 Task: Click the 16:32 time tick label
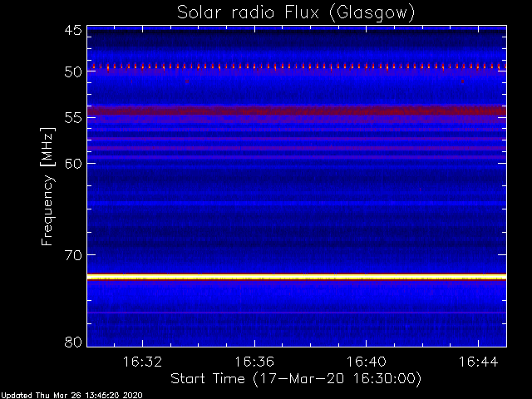(x=142, y=362)
